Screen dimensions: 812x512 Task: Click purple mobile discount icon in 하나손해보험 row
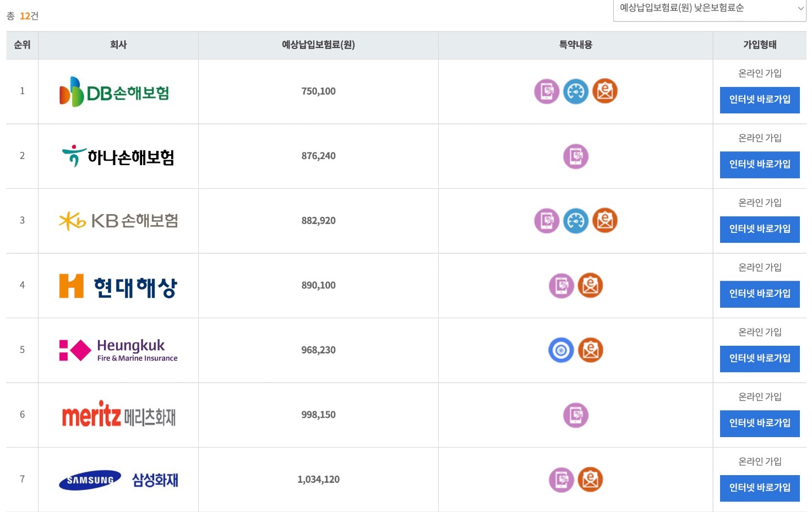click(x=576, y=156)
